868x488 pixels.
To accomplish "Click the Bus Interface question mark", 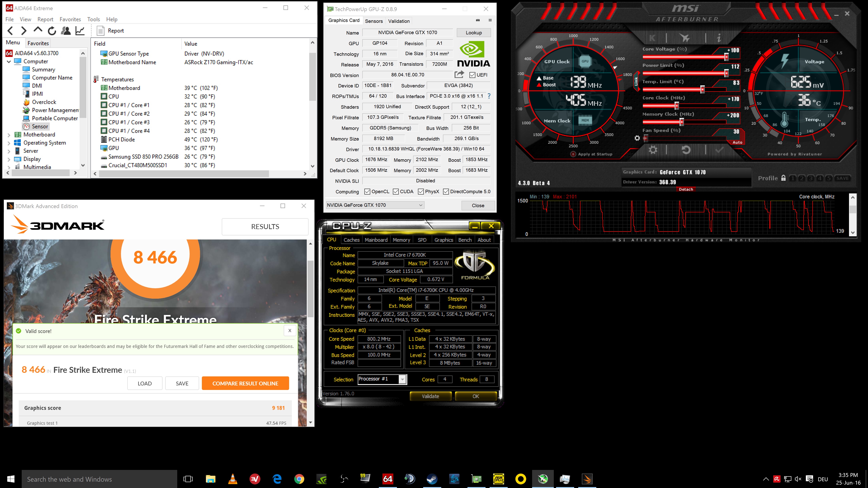I will point(489,96).
